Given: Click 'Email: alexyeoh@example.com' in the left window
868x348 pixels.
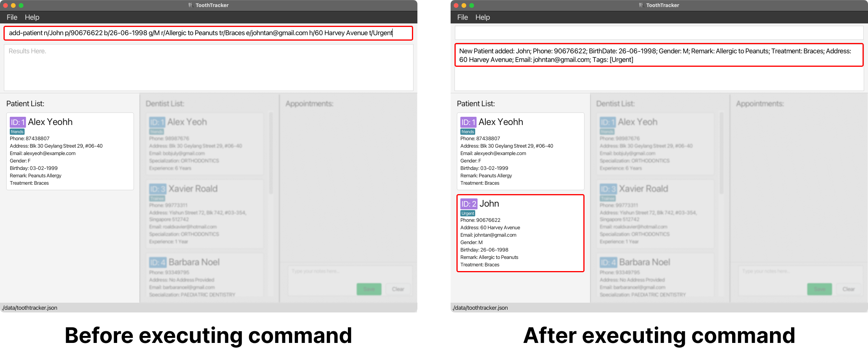Looking at the screenshot, I should click(x=43, y=153).
